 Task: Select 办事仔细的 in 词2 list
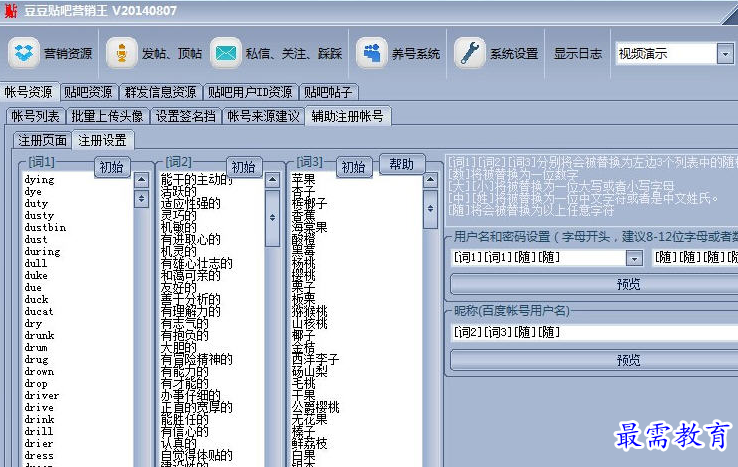coord(191,395)
